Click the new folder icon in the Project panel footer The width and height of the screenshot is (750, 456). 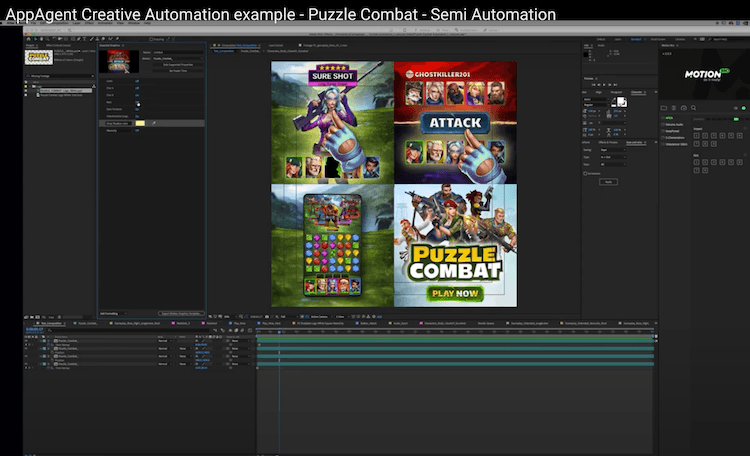click(x=32, y=317)
